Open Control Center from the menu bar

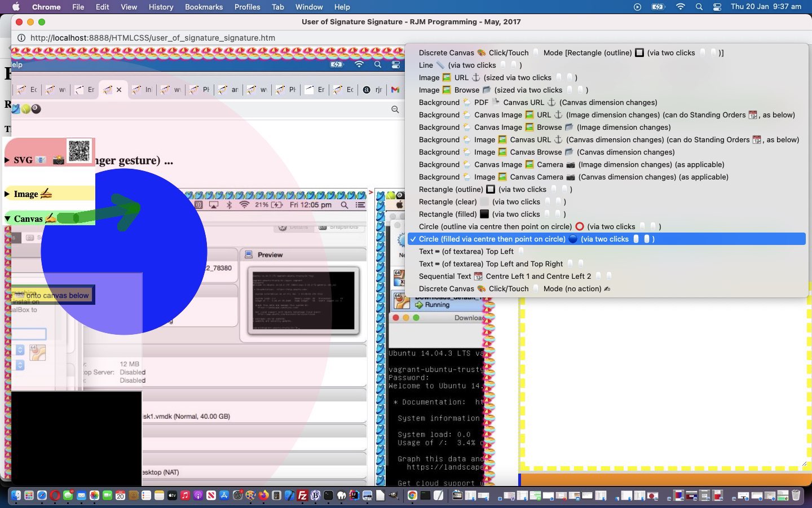[717, 7]
